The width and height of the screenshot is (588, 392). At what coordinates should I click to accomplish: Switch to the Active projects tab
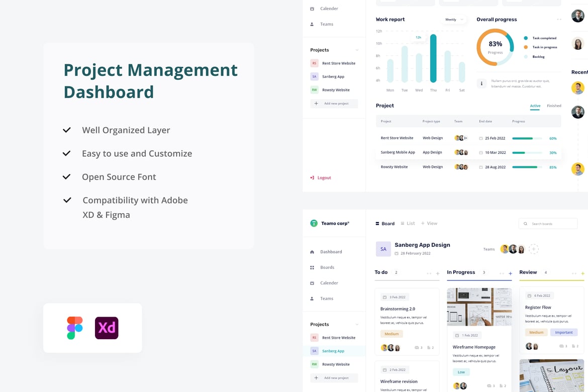535,106
